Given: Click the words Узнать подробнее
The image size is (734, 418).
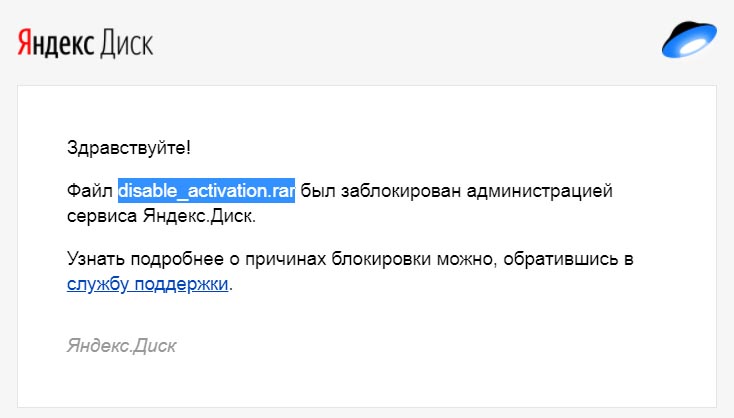Looking at the screenshot, I should point(145,260).
